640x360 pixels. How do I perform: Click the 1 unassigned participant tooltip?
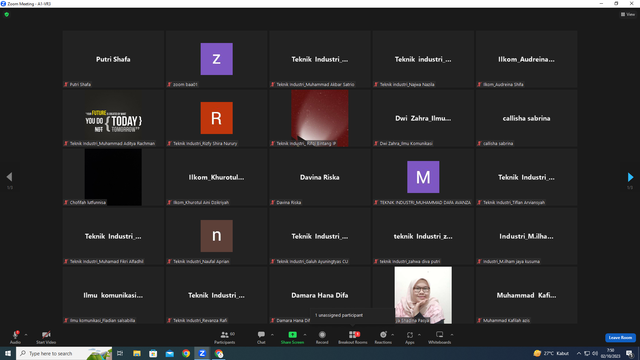click(x=352, y=315)
